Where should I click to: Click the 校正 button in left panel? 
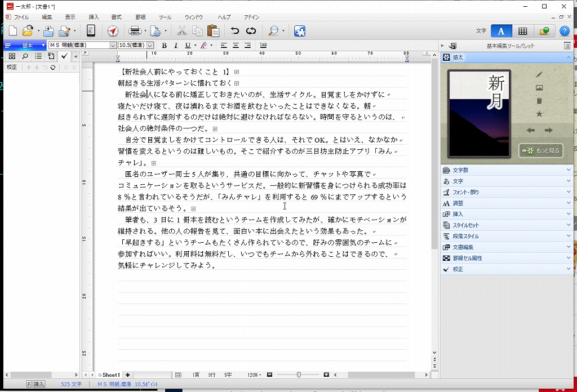[x=12, y=67]
